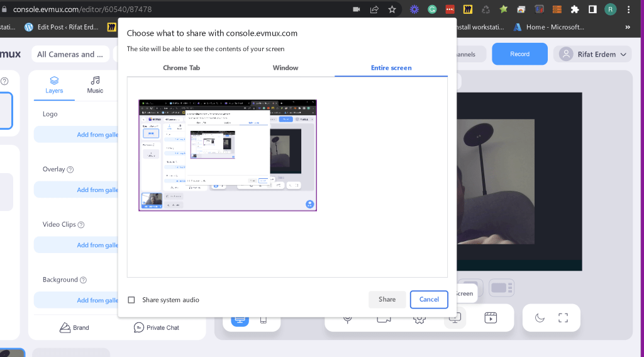Show hidden bookmarks with double chevron
The width and height of the screenshot is (644, 357).
pos(628,27)
